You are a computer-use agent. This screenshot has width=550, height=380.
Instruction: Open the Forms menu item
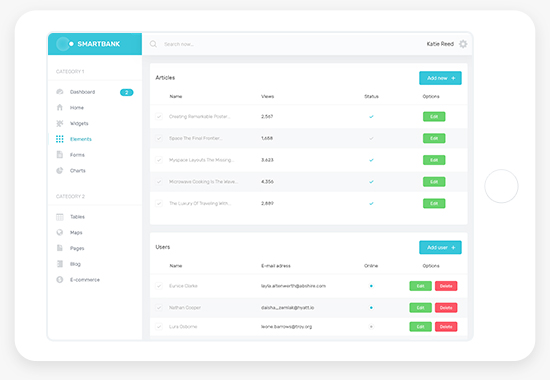77,155
